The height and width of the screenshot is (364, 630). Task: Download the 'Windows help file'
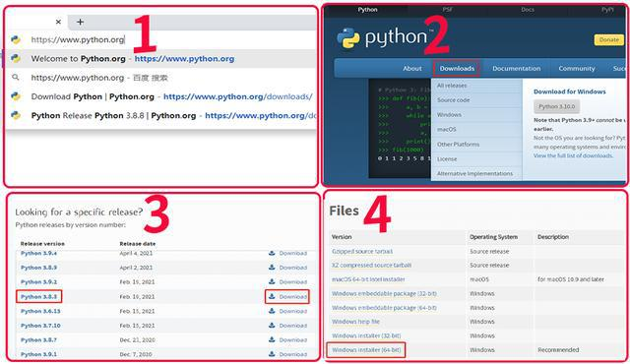point(355,322)
